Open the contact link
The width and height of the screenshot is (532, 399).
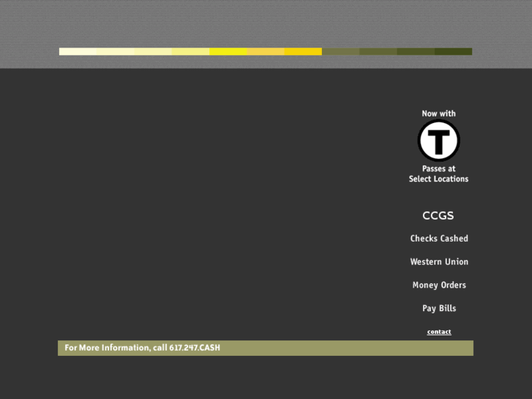[x=439, y=332]
